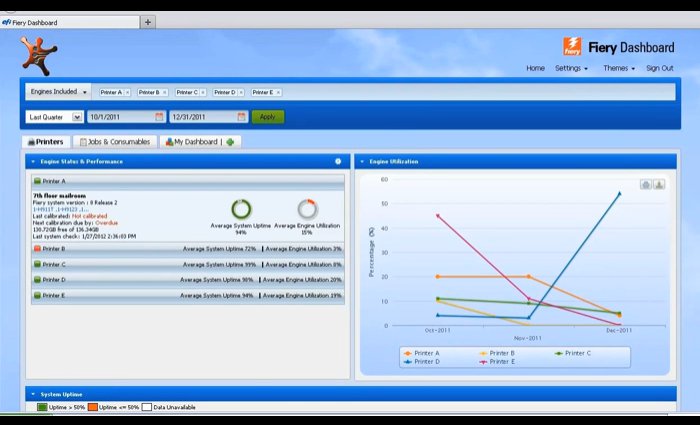Click Sign Out

(660, 68)
